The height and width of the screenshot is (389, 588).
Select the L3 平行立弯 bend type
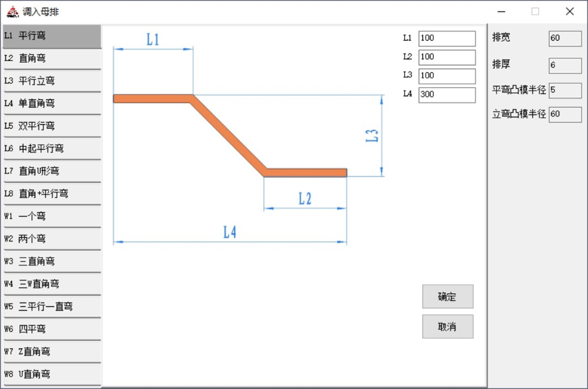(x=52, y=81)
